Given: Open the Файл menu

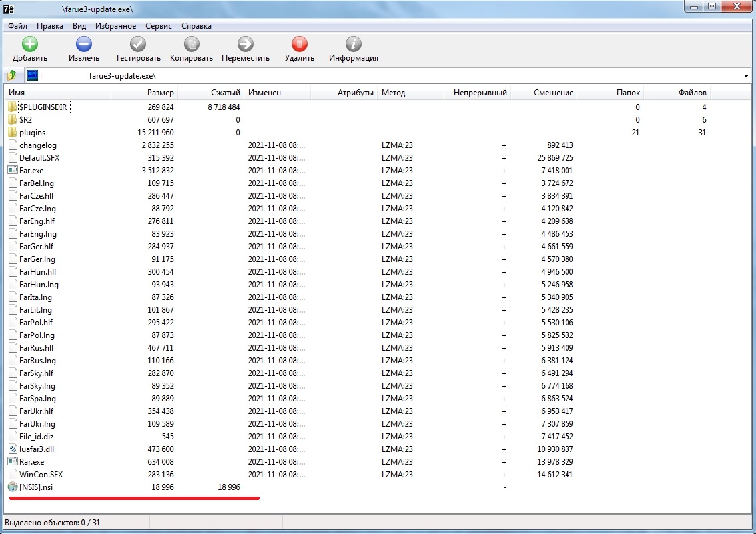Looking at the screenshot, I should tap(18, 26).
